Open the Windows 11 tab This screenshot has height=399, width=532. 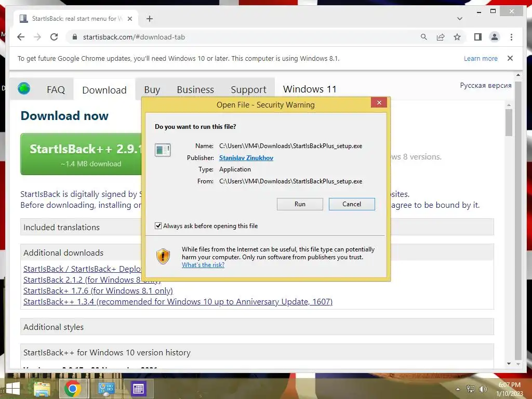click(x=310, y=89)
